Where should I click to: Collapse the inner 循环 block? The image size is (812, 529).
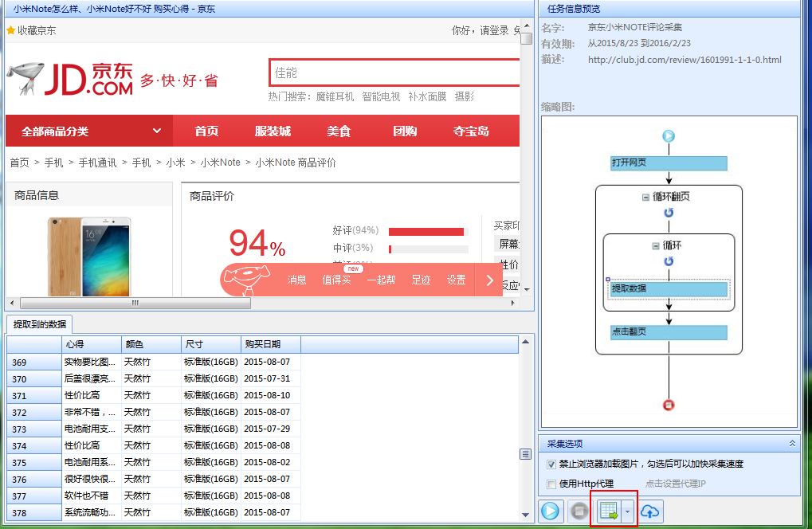click(x=655, y=246)
